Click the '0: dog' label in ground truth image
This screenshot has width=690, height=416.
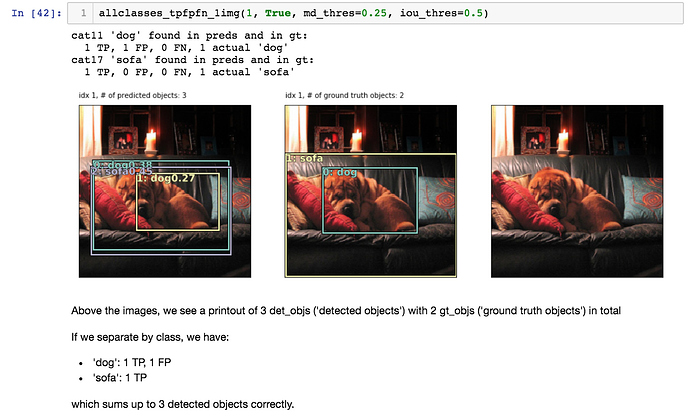click(340, 173)
